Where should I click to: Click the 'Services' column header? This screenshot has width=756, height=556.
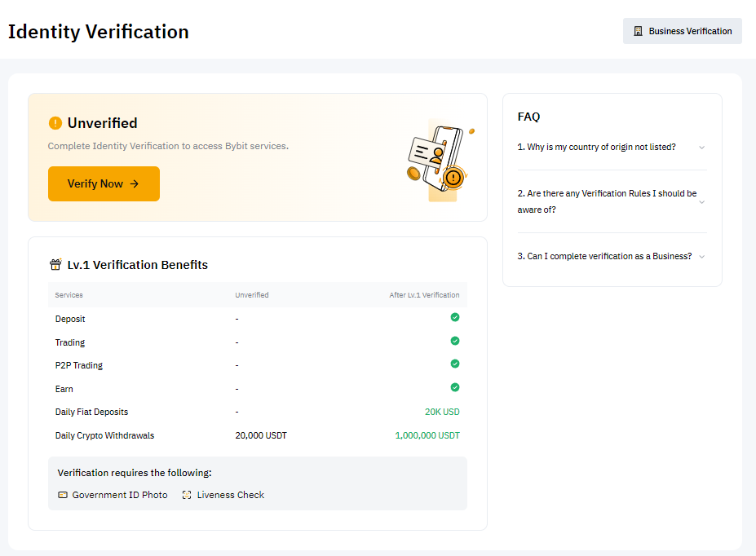[69, 295]
